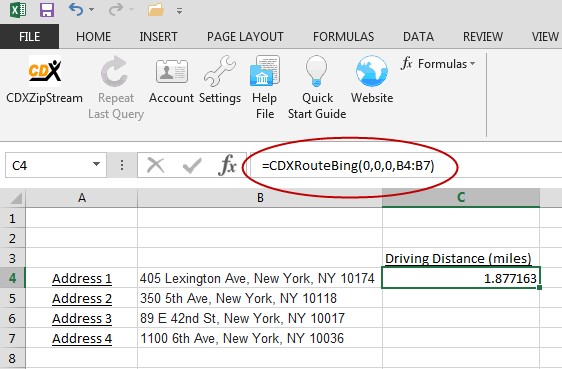The height and width of the screenshot is (369, 562).
Task: Expand the Formulas dropdown in ribbon
Action: [x=438, y=64]
